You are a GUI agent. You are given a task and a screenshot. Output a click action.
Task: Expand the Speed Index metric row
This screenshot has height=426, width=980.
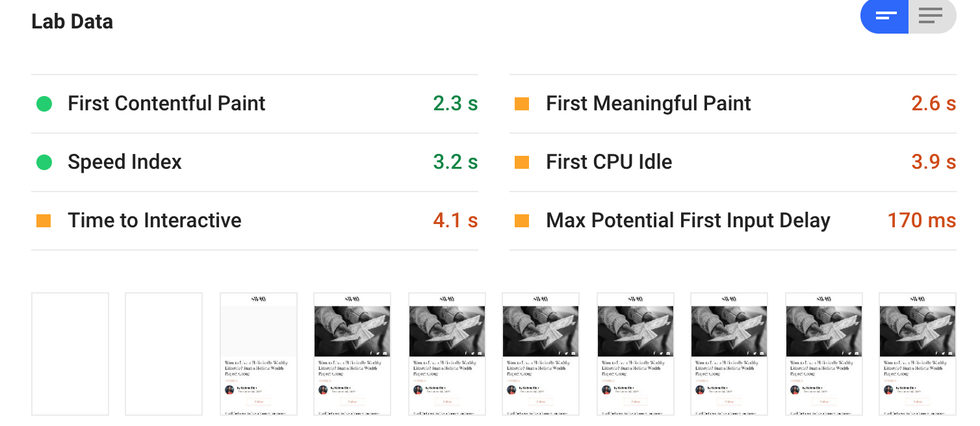click(x=125, y=162)
